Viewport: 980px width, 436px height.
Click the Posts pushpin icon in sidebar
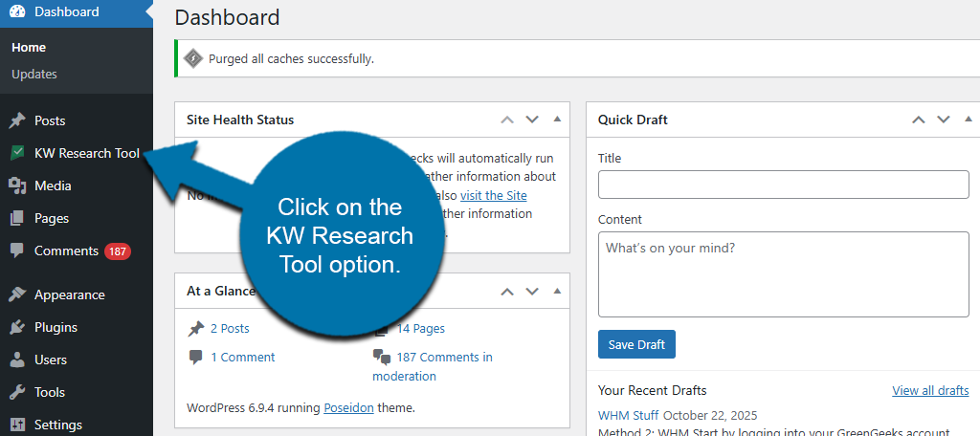pyautogui.click(x=17, y=120)
